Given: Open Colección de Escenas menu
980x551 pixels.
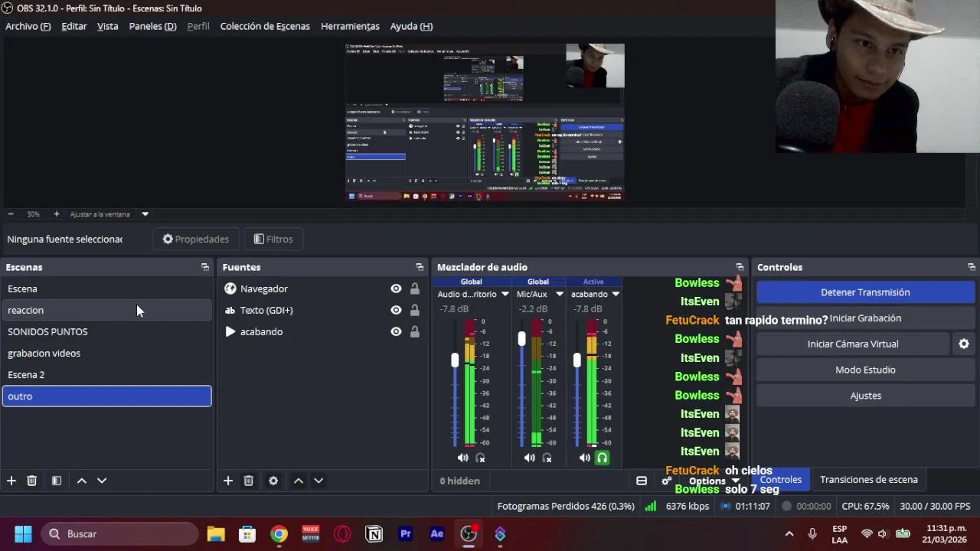Looking at the screenshot, I should click(265, 26).
